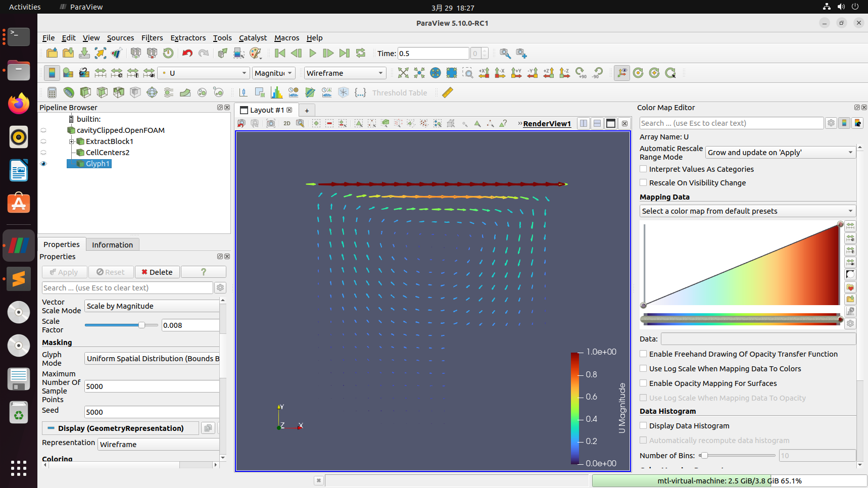Open Automatic Rescale Range Mode dropdown
Viewport: 868px width, 488px height.
[x=780, y=153]
